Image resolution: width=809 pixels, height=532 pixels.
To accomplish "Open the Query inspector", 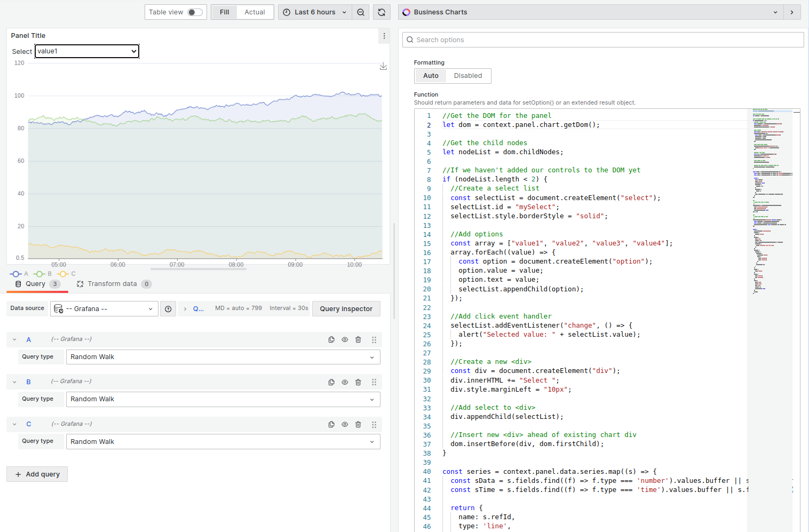I will coord(346,308).
